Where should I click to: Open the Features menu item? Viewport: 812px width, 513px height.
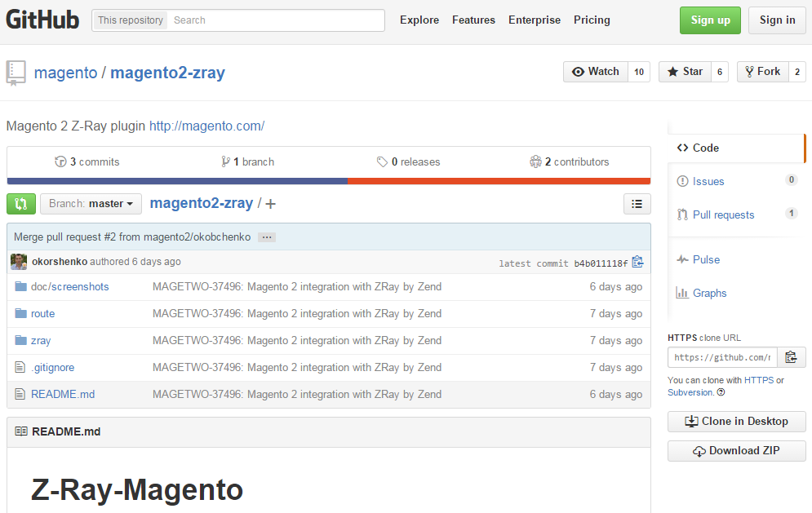pyautogui.click(x=474, y=20)
